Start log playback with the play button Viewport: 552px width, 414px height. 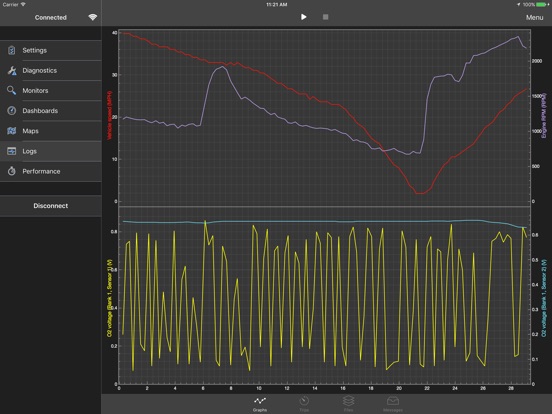point(303,17)
